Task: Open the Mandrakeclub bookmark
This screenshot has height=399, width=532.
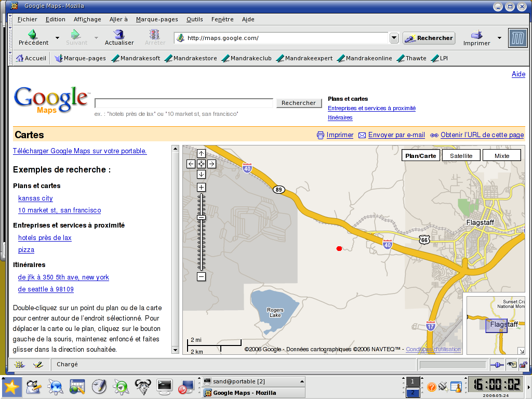Action: tap(247, 58)
